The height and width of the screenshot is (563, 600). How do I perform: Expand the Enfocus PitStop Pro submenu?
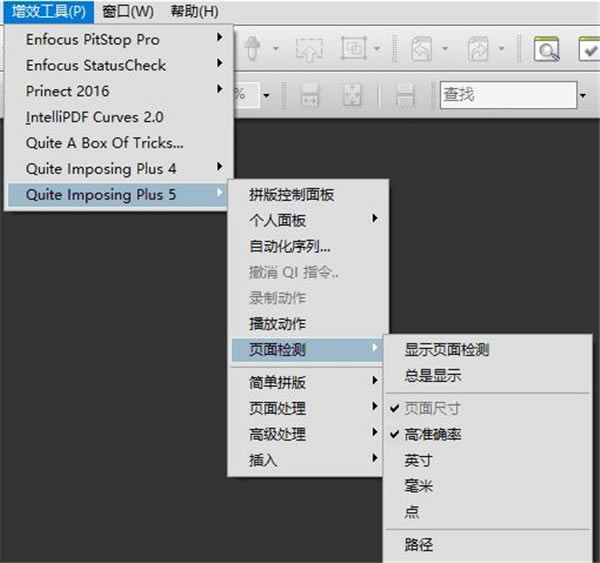pos(120,40)
